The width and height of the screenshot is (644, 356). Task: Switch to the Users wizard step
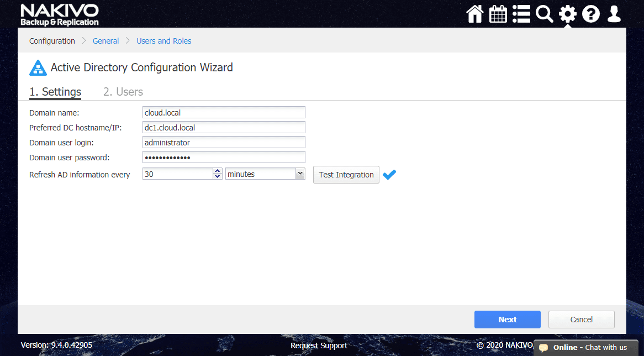[x=123, y=92]
